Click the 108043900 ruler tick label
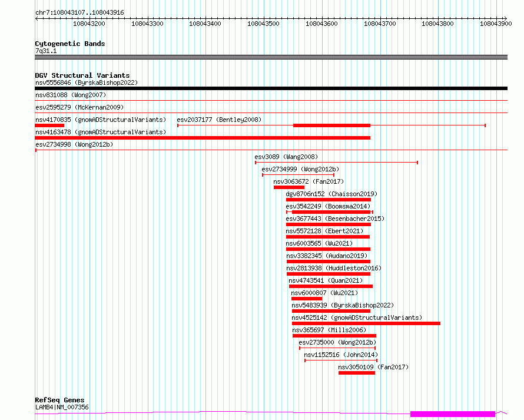524x420 pixels. click(x=496, y=24)
